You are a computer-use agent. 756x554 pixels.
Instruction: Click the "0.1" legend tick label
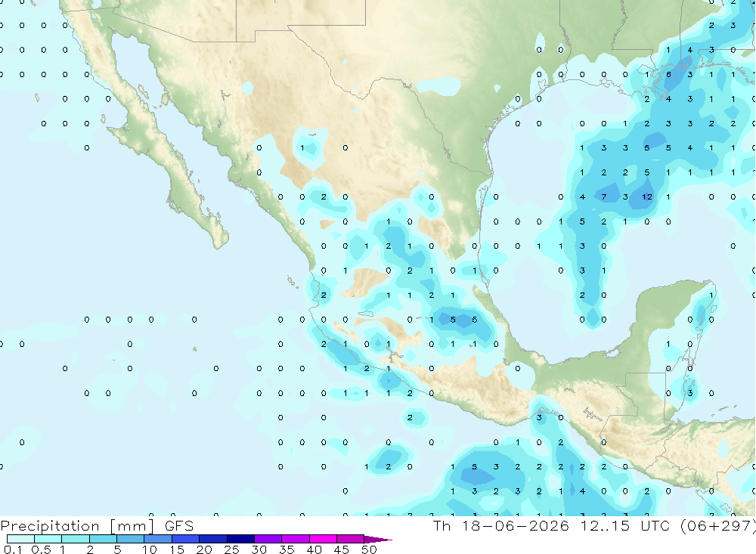pos(13,549)
